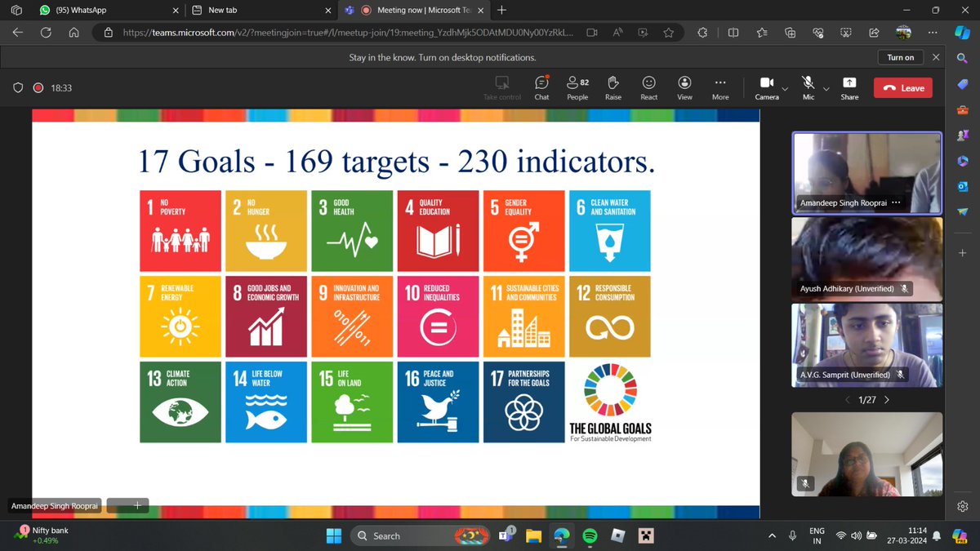Screen dimensions: 980x551
Task: Click your muted self-view video tile
Action: pos(866,454)
